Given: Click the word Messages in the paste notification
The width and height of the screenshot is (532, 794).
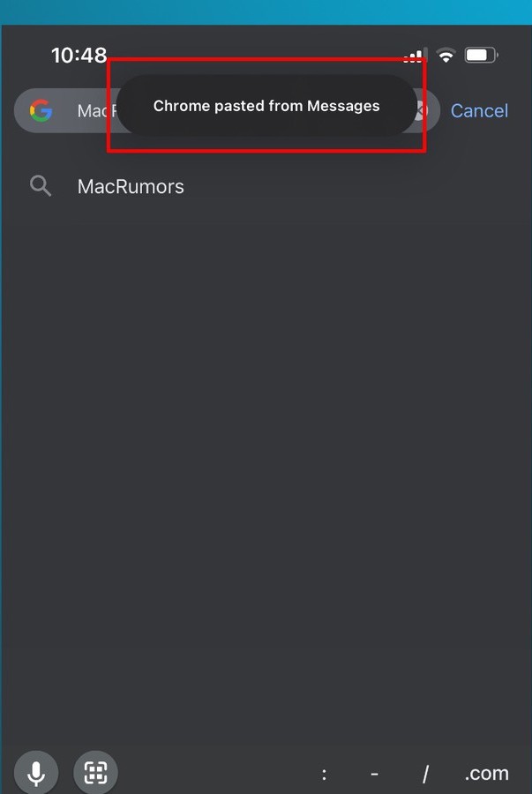Looking at the screenshot, I should (343, 106).
